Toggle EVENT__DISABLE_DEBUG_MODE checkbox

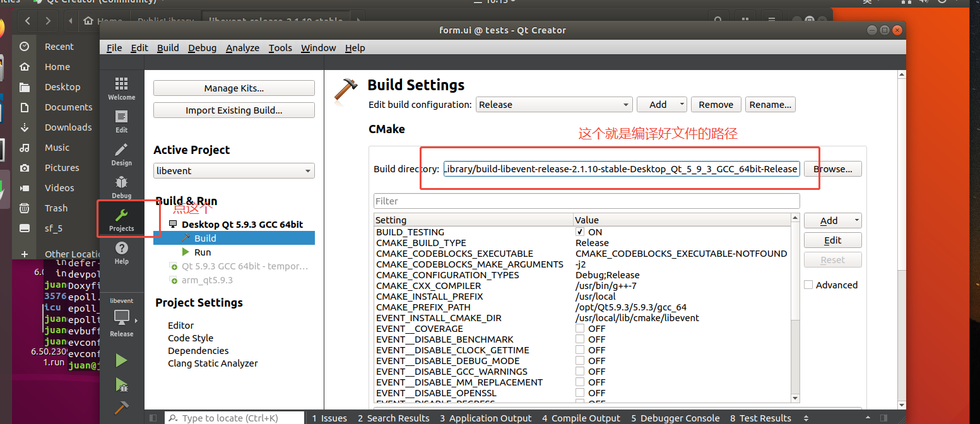(580, 361)
